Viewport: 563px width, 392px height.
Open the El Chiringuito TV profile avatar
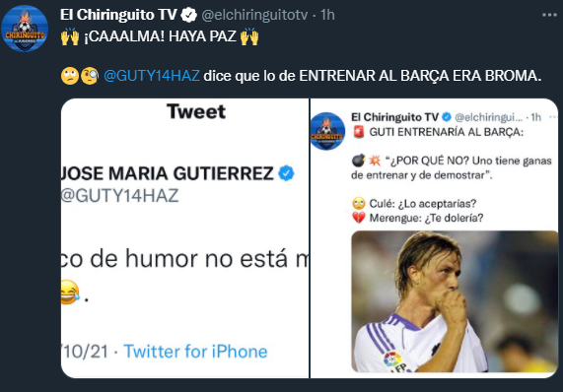point(25,29)
